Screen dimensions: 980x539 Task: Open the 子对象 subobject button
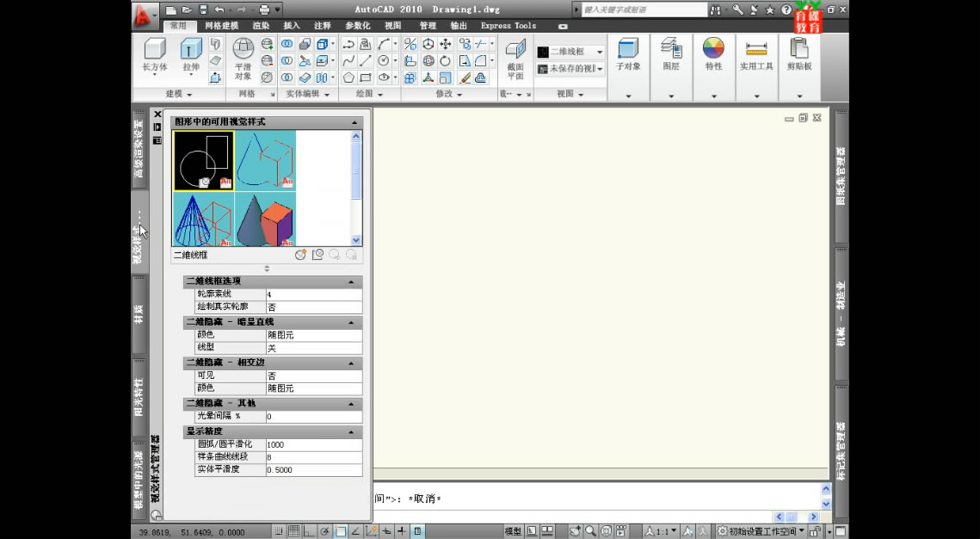click(627, 53)
